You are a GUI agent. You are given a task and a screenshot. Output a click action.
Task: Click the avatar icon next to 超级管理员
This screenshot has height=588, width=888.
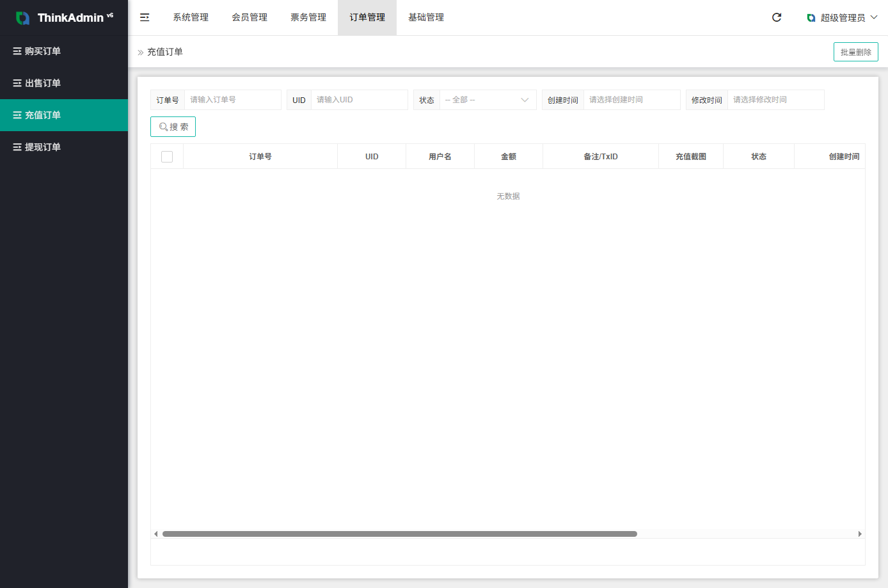[x=811, y=18]
